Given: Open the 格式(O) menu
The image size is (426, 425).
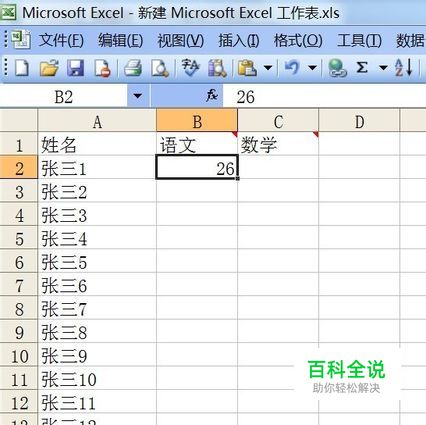Looking at the screenshot, I should tap(298, 41).
